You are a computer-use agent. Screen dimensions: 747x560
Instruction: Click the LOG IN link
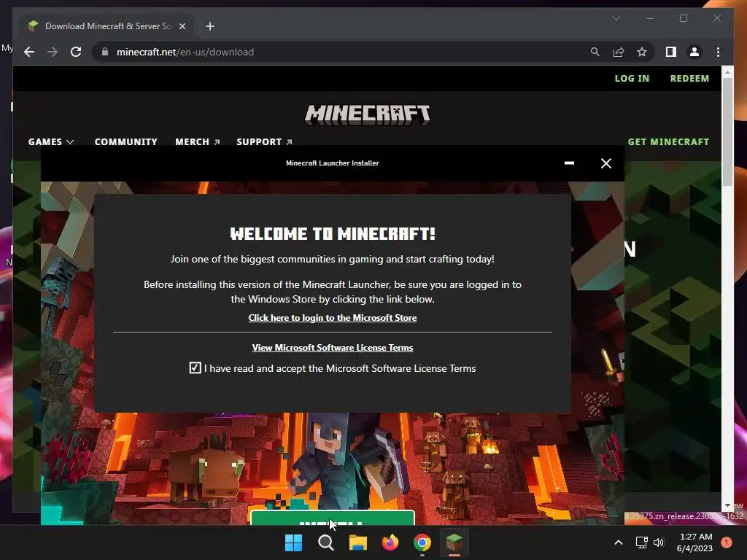[x=632, y=78]
